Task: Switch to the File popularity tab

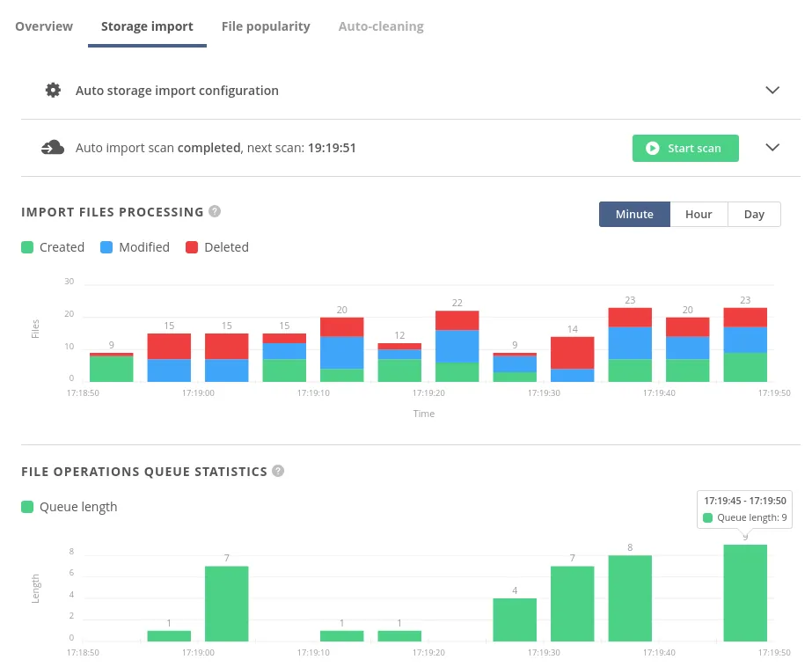Action: pyautogui.click(x=266, y=26)
